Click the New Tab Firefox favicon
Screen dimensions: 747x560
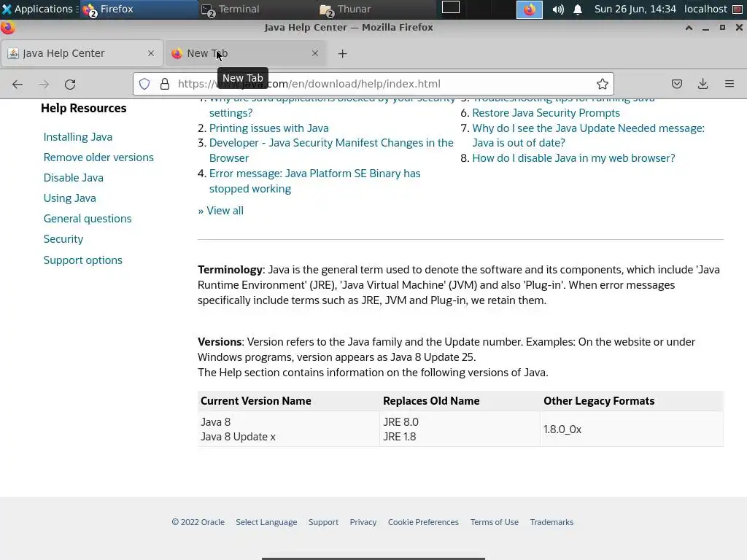tap(177, 53)
